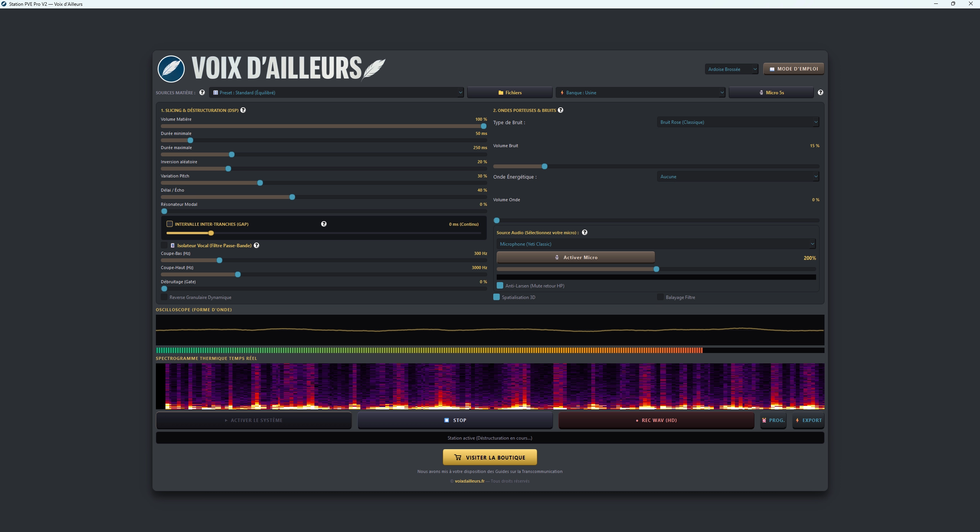Open help for Source Audio microphone selection

[584, 232]
